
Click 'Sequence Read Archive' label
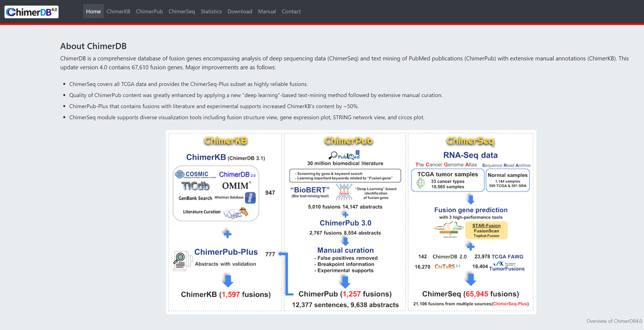tap(506, 165)
